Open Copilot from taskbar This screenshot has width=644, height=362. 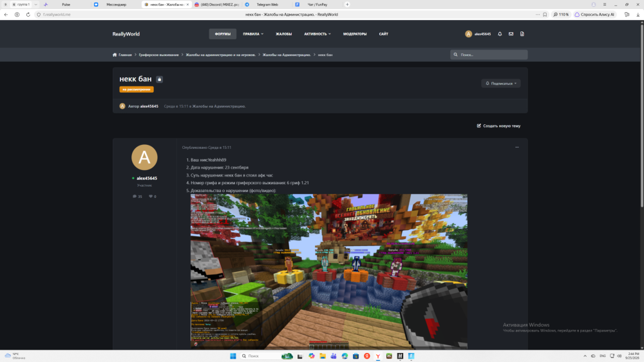[311, 356]
